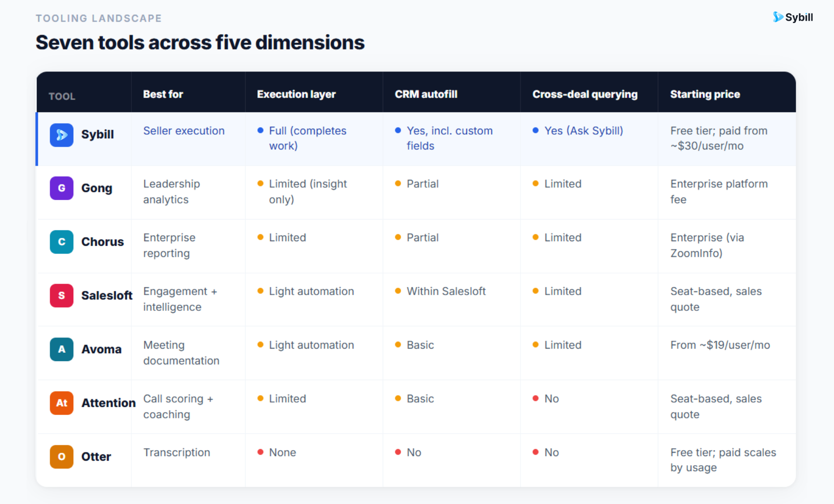
Task: Click the teal Chorus C icon
Action: (61, 242)
